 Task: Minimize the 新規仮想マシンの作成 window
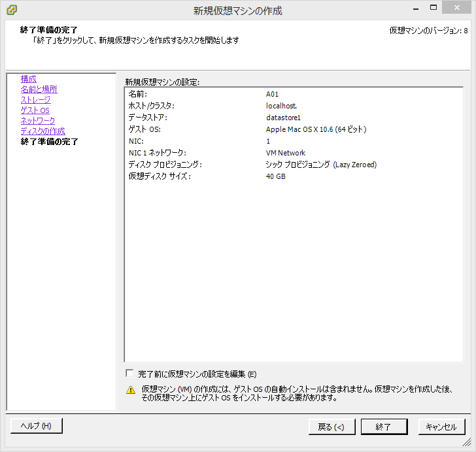[416, 8]
